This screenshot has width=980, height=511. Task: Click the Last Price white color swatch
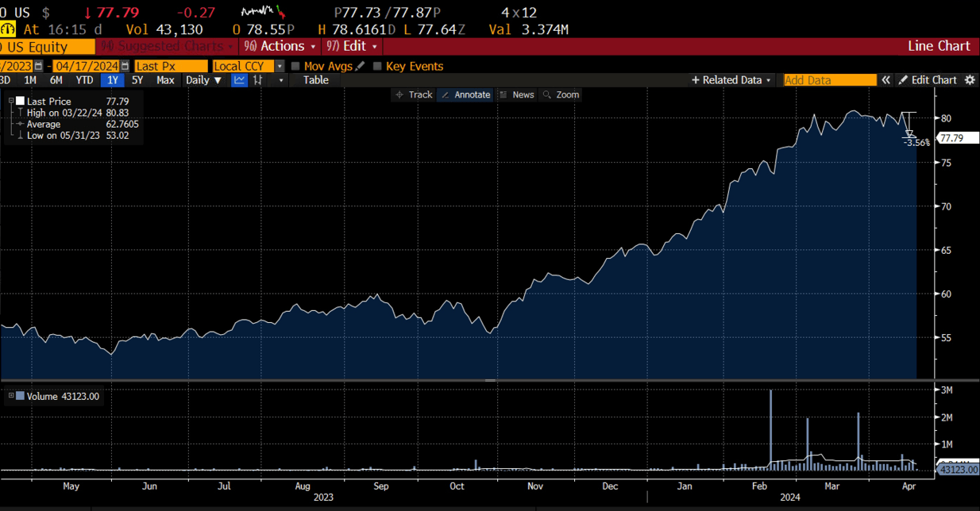[x=21, y=102]
